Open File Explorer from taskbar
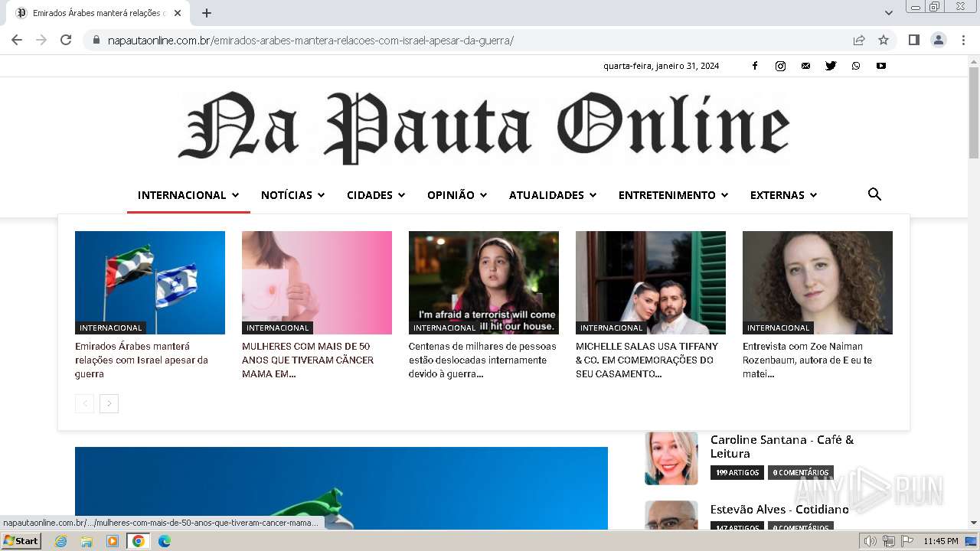 pos(87,541)
